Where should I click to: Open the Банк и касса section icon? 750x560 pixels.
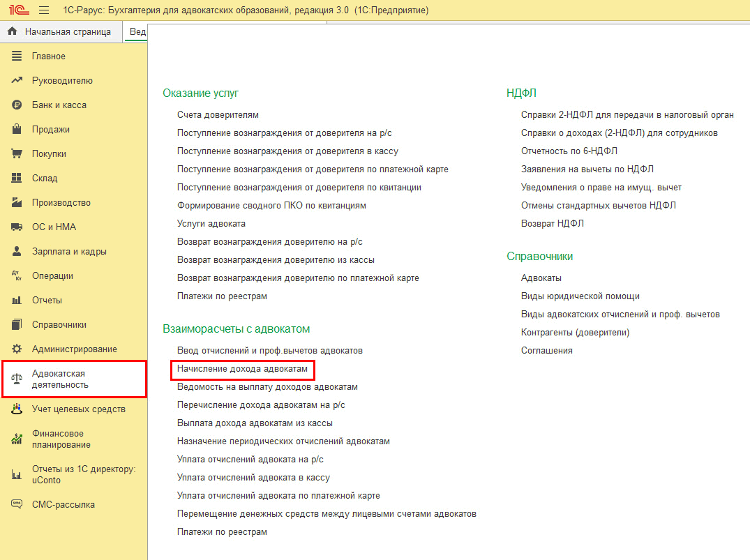pyautogui.click(x=17, y=105)
